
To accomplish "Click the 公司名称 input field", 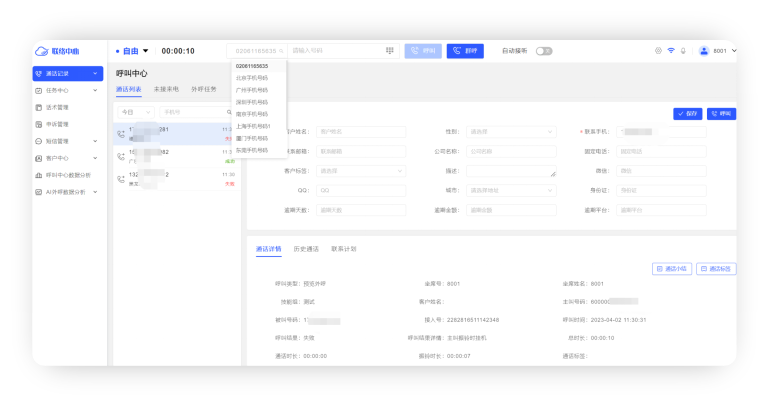I will [x=497, y=151].
